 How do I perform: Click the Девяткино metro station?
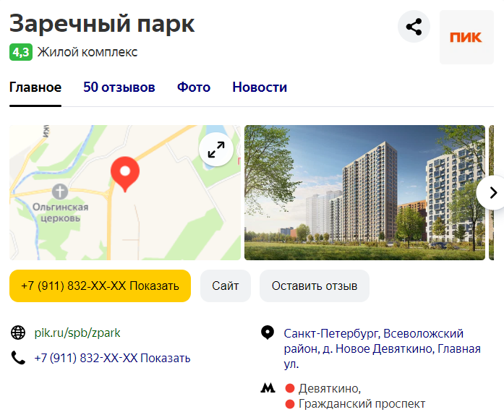click(x=330, y=388)
